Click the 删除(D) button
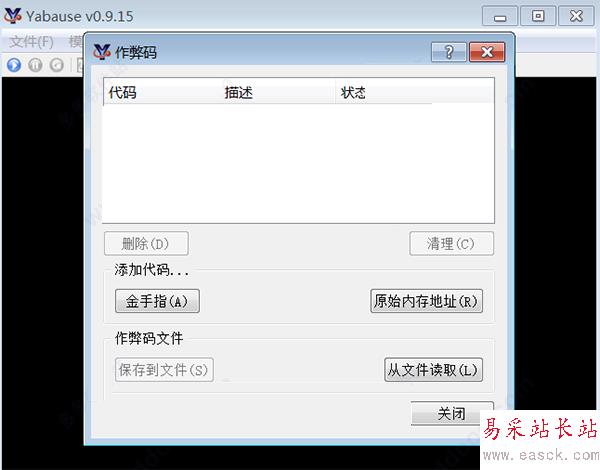Viewport: 600px width, 470px height. click(146, 243)
